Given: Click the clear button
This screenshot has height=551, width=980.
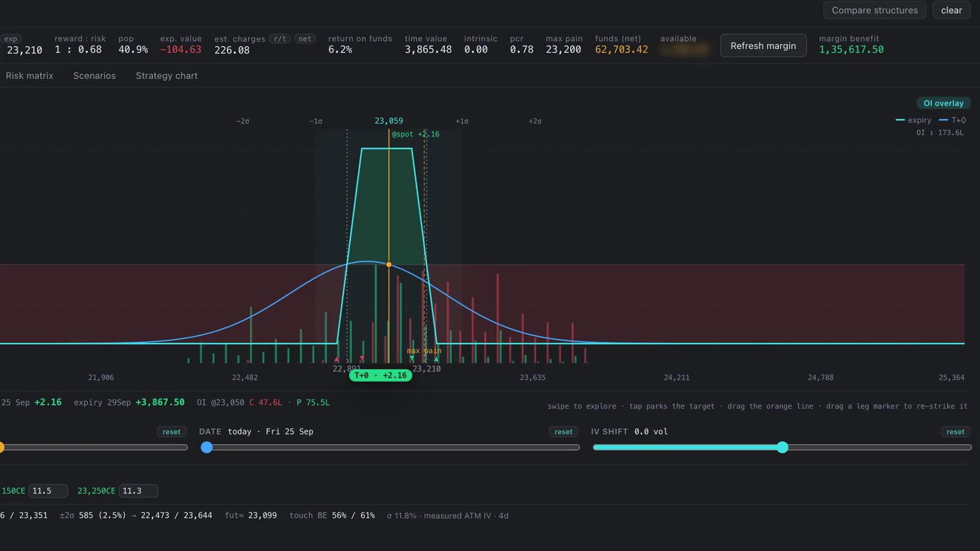Looking at the screenshot, I should [x=951, y=10].
